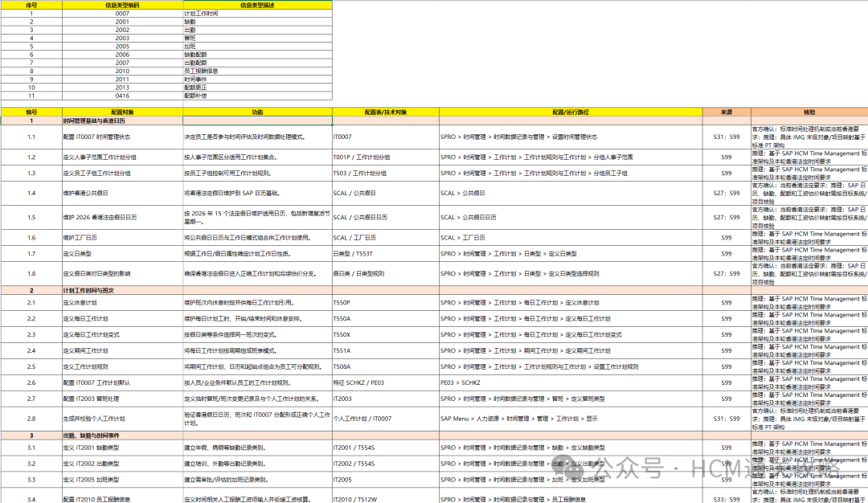868x503 pixels.
Task: Click the cell '缺勤配额' beside code 2006
Action: (x=257, y=55)
